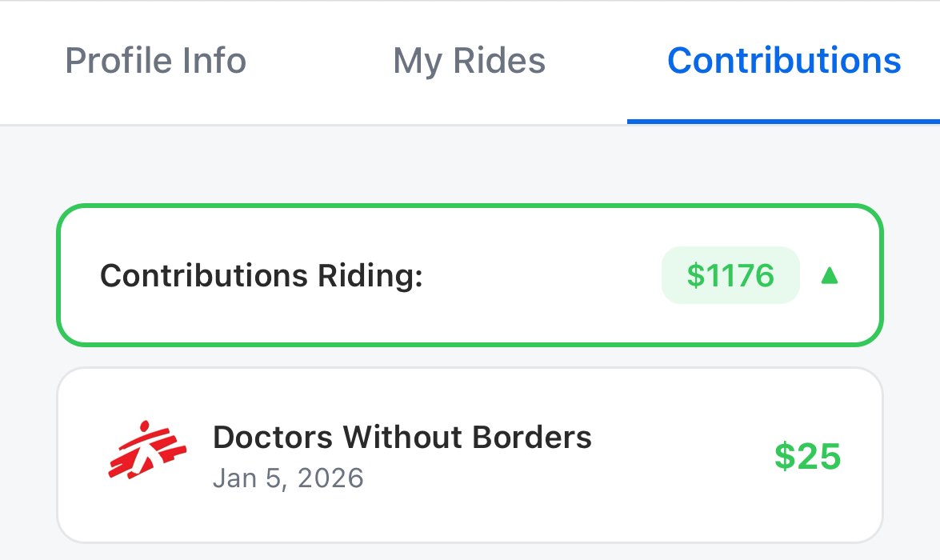Click the $25 donation amount

[x=807, y=456]
